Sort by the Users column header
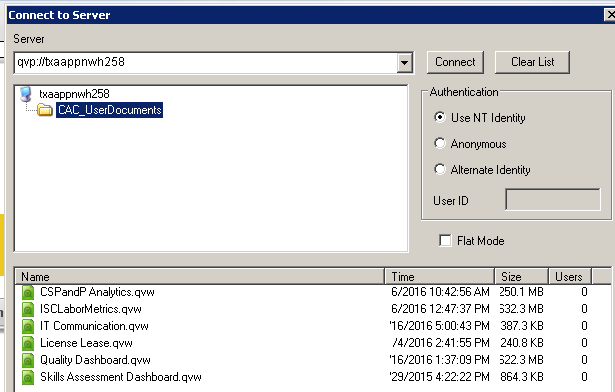 click(x=570, y=277)
